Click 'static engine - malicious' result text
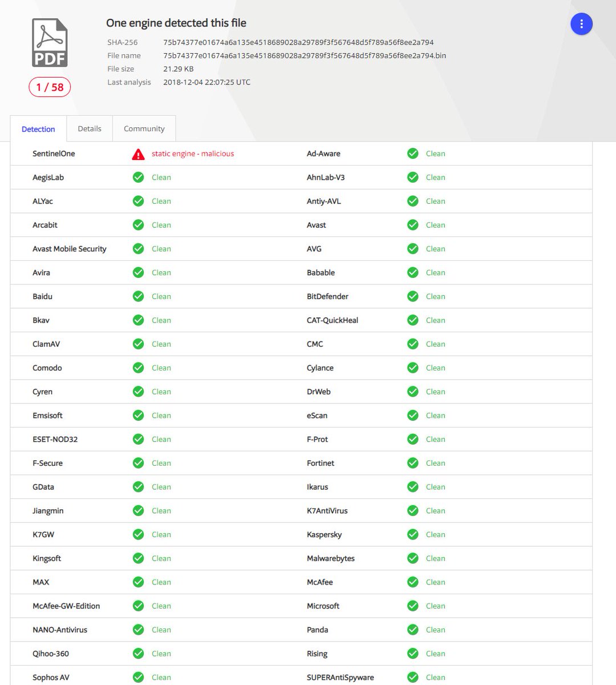This screenshot has height=685, width=616. [193, 154]
